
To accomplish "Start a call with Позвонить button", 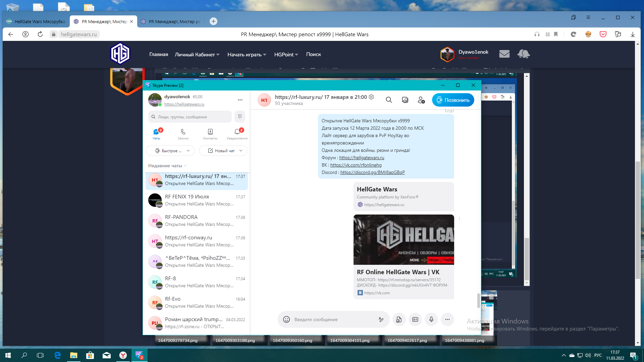I will coord(453,100).
